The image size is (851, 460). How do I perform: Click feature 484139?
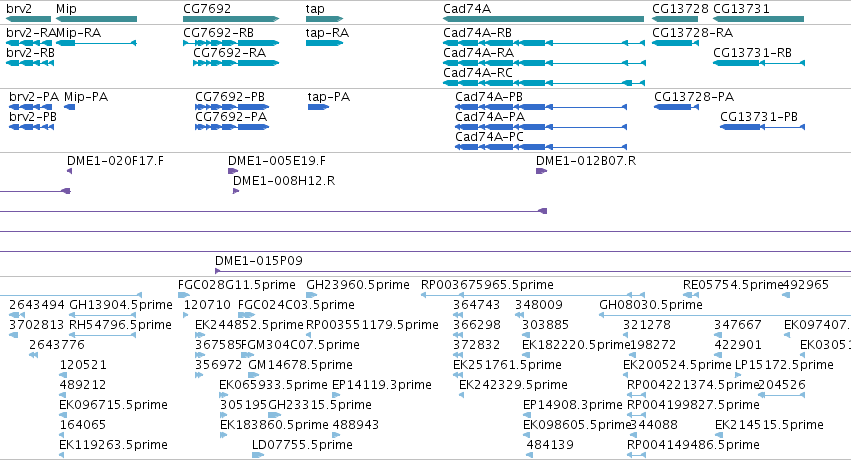(x=530, y=455)
